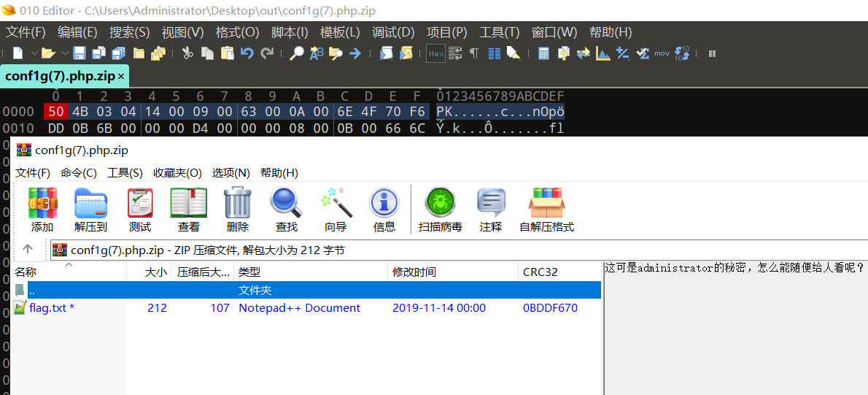Click the Save As icon
Screen dimensions: 868x395
tap(99, 53)
